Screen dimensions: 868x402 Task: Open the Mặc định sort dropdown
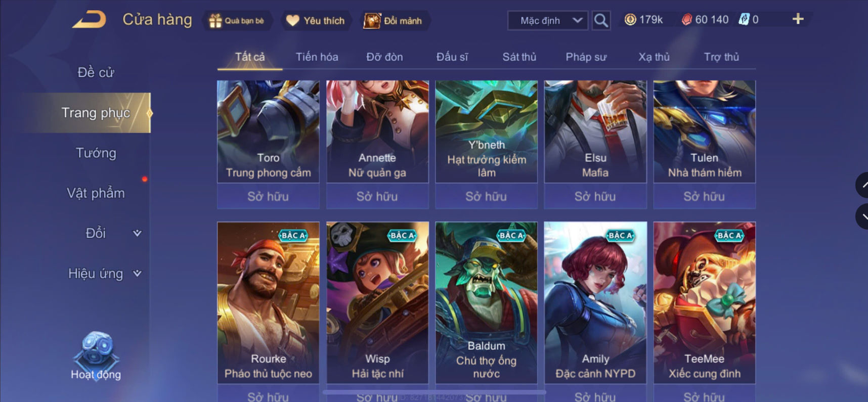coord(548,21)
